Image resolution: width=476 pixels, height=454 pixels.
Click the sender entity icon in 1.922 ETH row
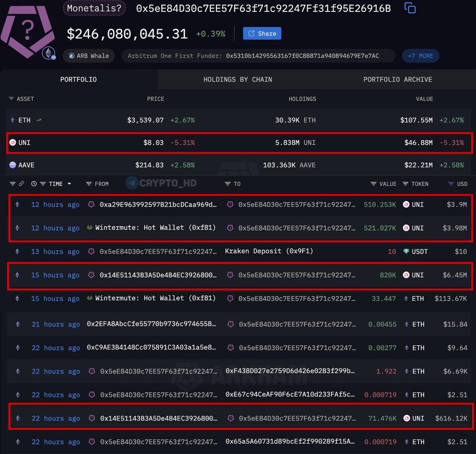coord(92,372)
